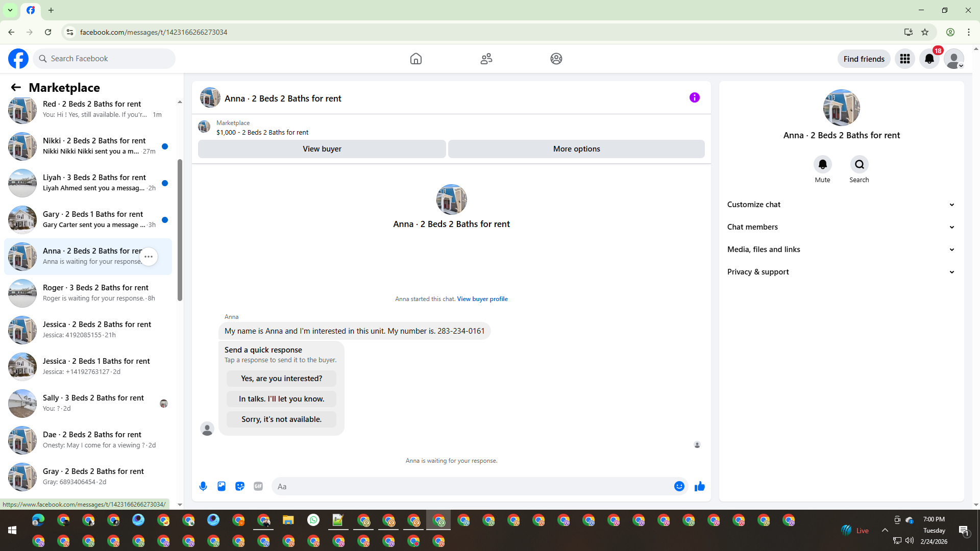Open conversation information purple icon

(694, 97)
